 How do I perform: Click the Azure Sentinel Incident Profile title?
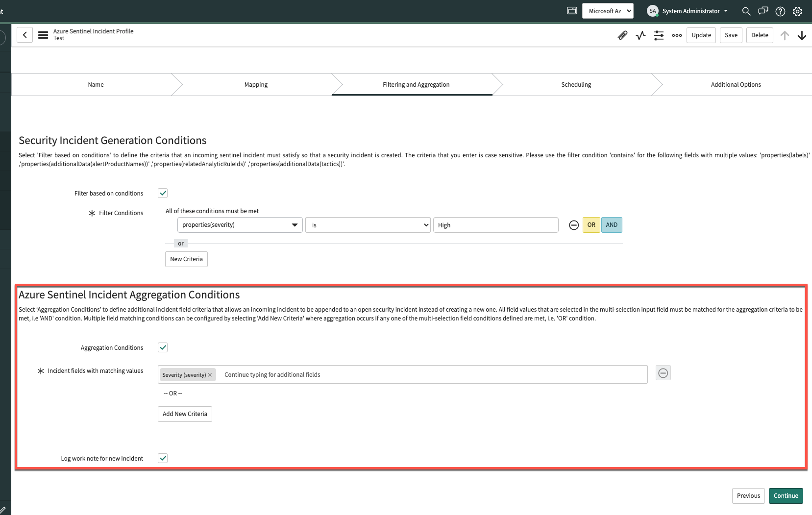(94, 31)
